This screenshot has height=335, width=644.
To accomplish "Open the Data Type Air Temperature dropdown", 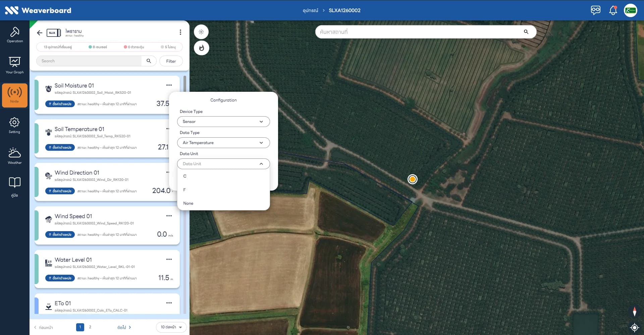I will pyautogui.click(x=223, y=143).
